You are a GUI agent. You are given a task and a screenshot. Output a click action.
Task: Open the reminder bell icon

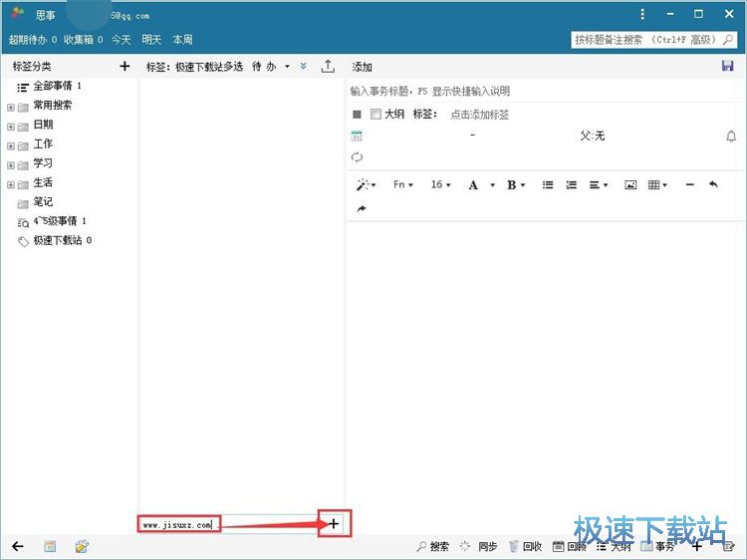coord(730,137)
